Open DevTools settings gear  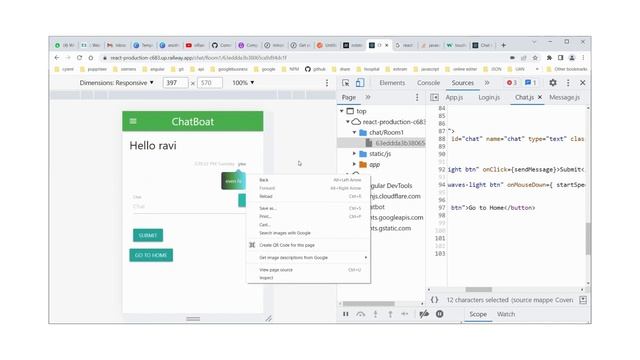coord(553,83)
